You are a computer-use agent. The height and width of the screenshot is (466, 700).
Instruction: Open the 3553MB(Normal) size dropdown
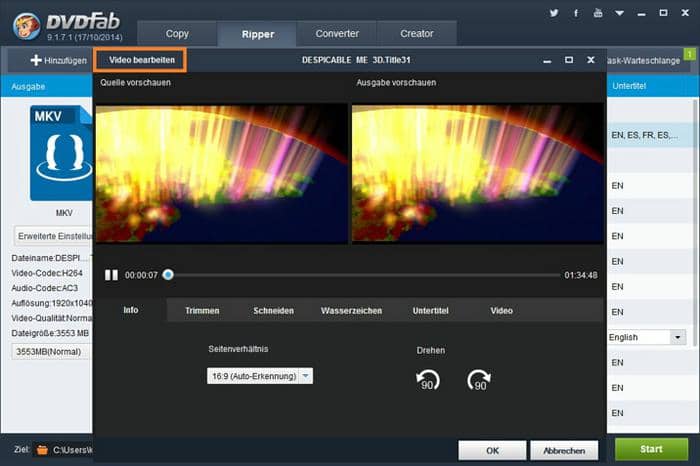(51, 352)
